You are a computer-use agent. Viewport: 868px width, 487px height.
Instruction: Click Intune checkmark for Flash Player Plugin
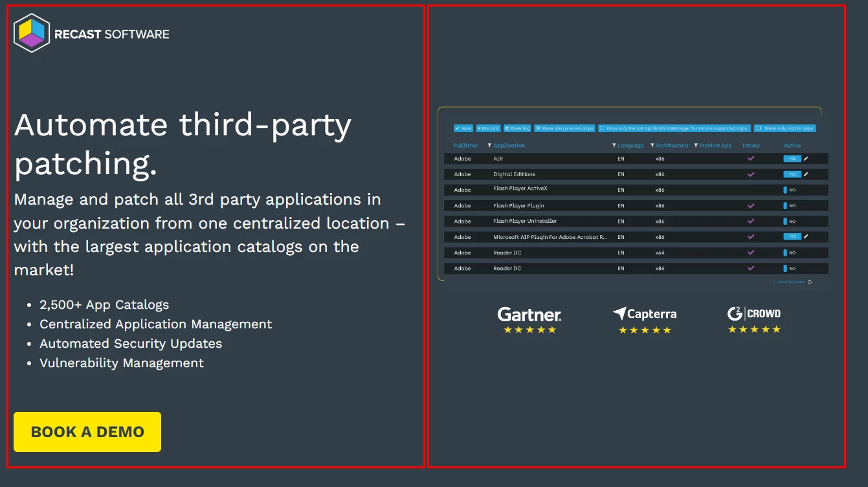(751, 206)
